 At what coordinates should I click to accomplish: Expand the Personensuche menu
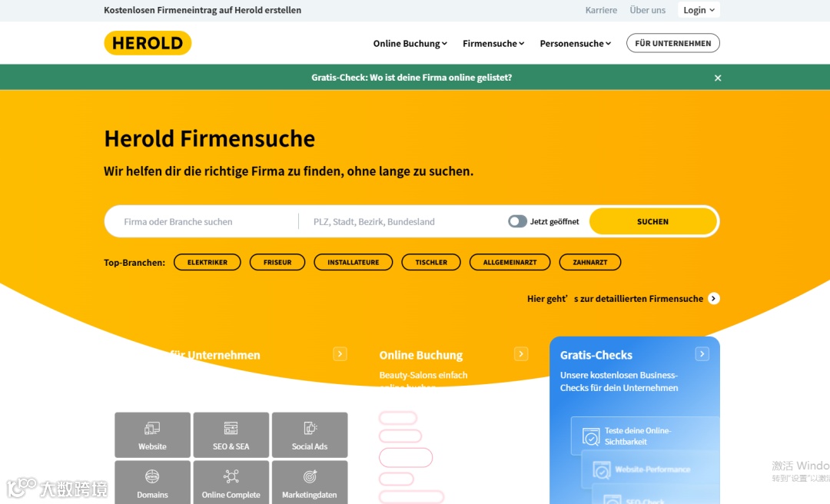point(576,44)
